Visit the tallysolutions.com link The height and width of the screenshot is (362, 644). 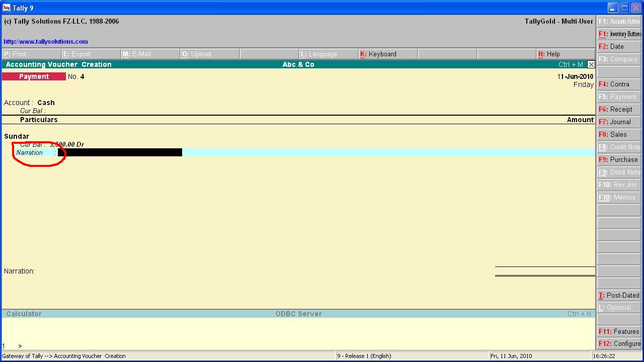(x=45, y=41)
